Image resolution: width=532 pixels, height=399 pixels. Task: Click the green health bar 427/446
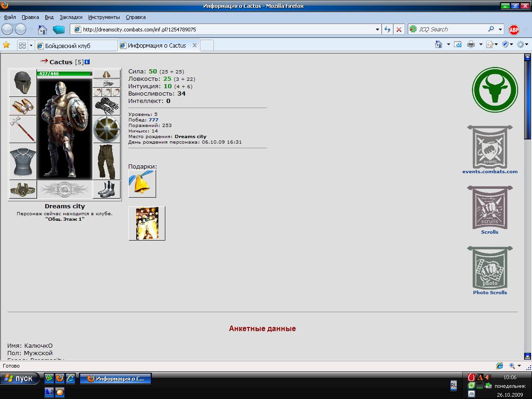tap(65, 73)
